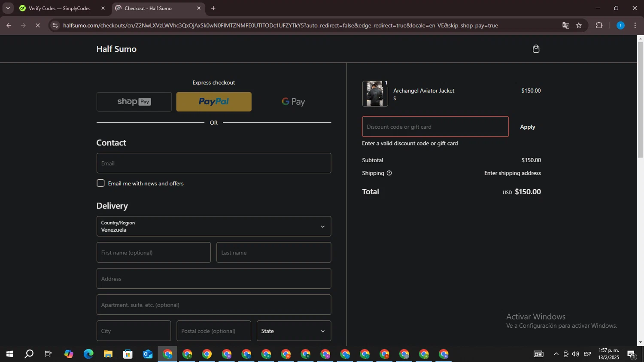Toggle Email me with news and offers
Image resolution: width=644 pixels, height=362 pixels.
(100, 183)
